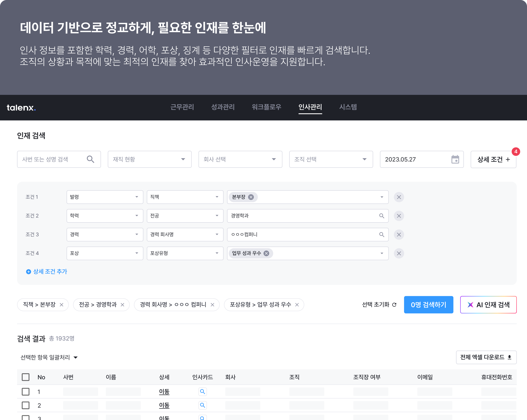Click the search magnifier in the 사번/성명 search field
The image size is (527, 420).
coord(90,159)
